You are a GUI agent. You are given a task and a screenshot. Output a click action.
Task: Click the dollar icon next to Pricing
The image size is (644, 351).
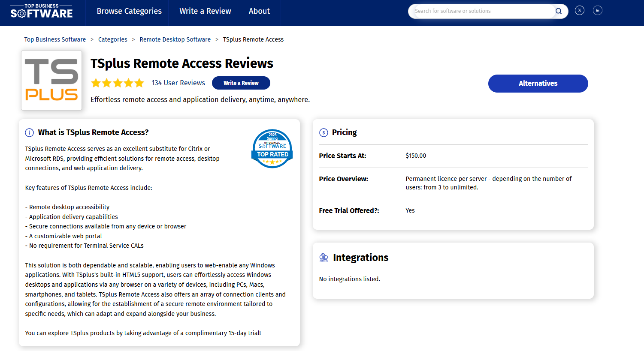(324, 133)
